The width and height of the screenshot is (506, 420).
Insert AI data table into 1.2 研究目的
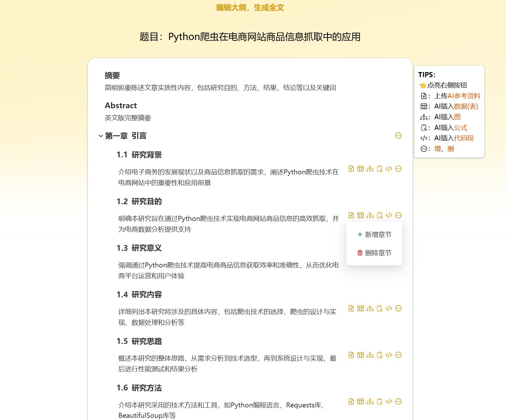pyautogui.click(x=360, y=215)
